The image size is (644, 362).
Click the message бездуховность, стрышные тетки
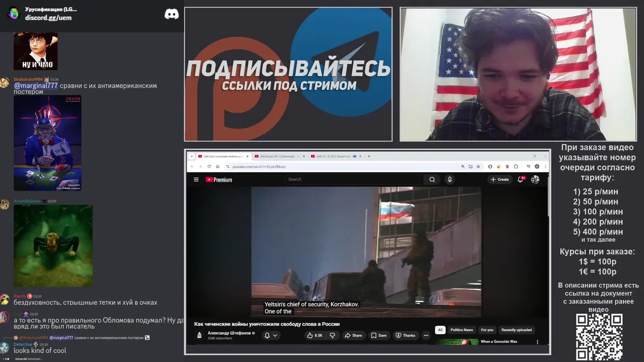coord(86,303)
